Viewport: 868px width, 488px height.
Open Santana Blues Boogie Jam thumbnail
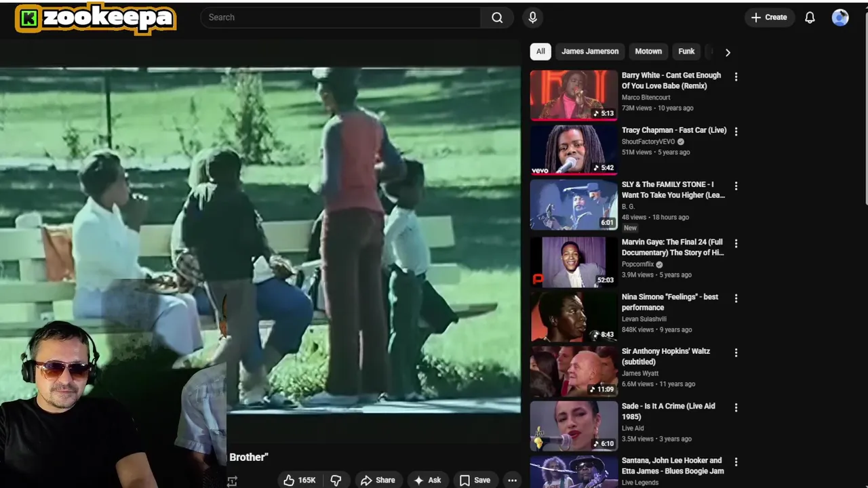pyautogui.click(x=574, y=472)
